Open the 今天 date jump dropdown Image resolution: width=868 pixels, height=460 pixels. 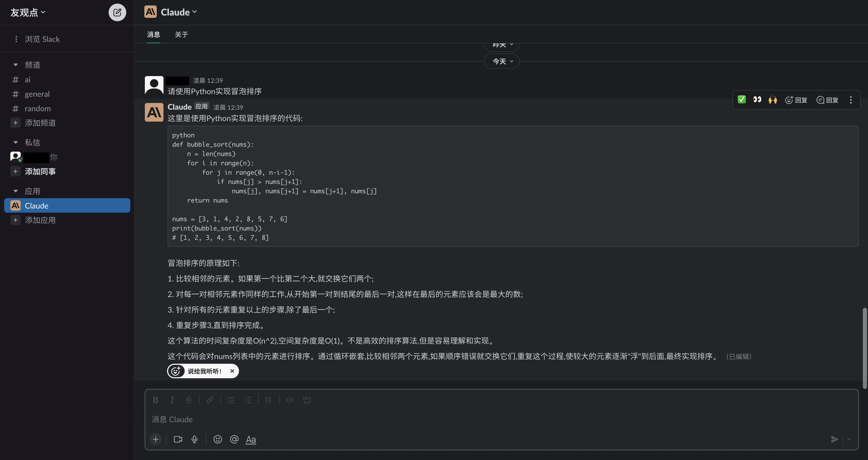(502, 61)
